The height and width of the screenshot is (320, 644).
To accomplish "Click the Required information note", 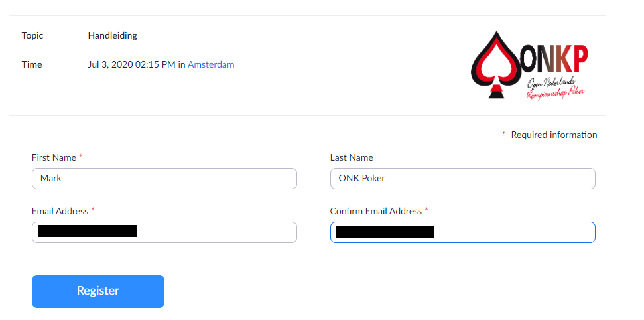I will (x=554, y=135).
